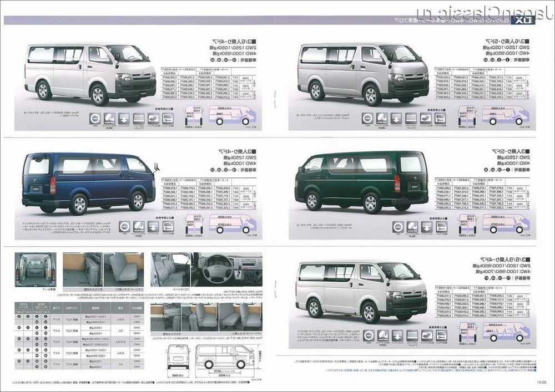Select the door key icon beside the green van

(441, 227)
